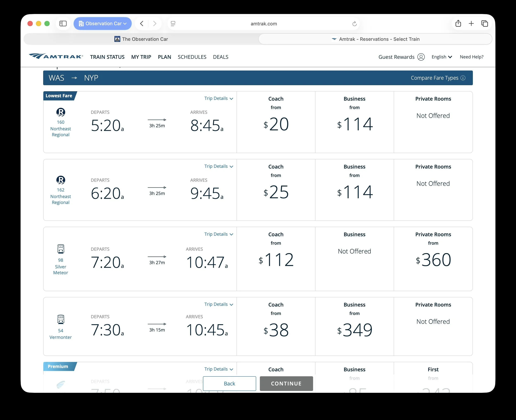This screenshot has width=516, height=420.
Task: Click the Back button
Action: coord(229,383)
